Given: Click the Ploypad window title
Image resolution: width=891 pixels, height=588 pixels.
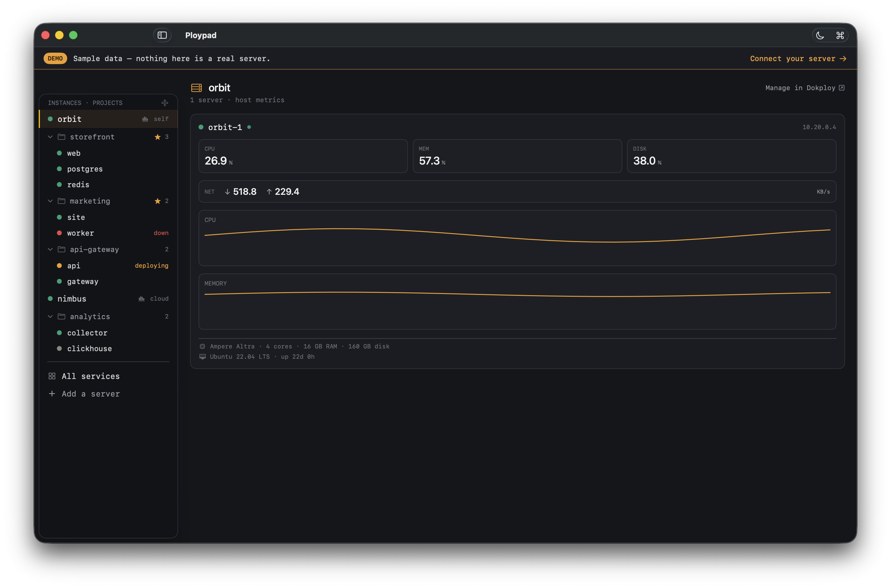Looking at the screenshot, I should click(201, 35).
